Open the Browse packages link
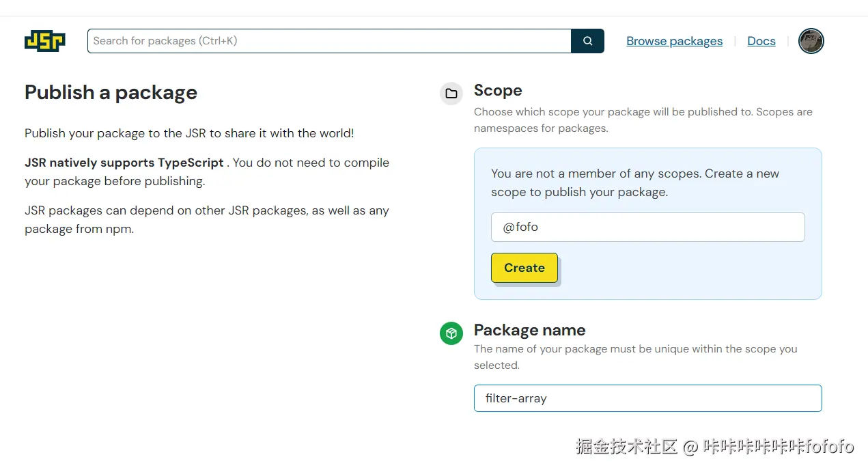Screen dimensions: 868x470 click(x=674, y=41)
